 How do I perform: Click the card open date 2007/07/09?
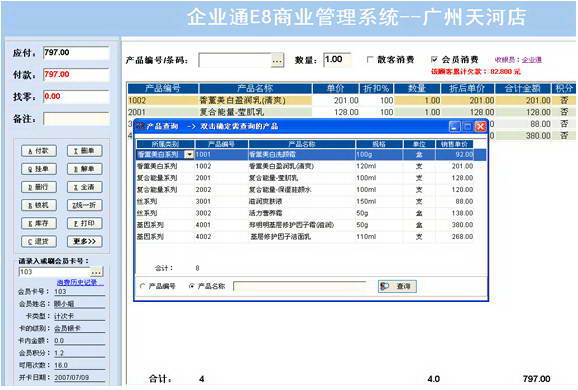[x=72, y=377]
